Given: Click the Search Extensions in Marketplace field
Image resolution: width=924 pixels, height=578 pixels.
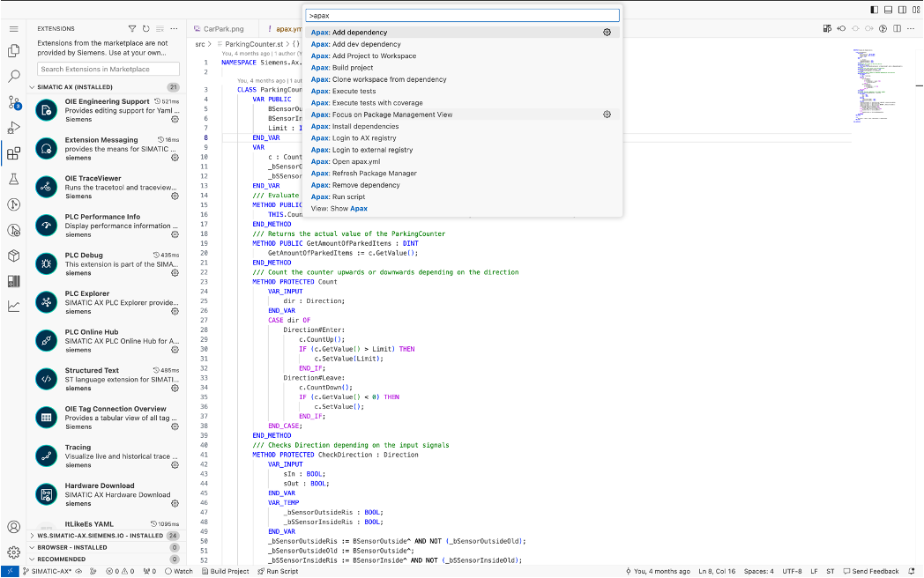Looking at the screenshot, I should [x=108, y=69].
